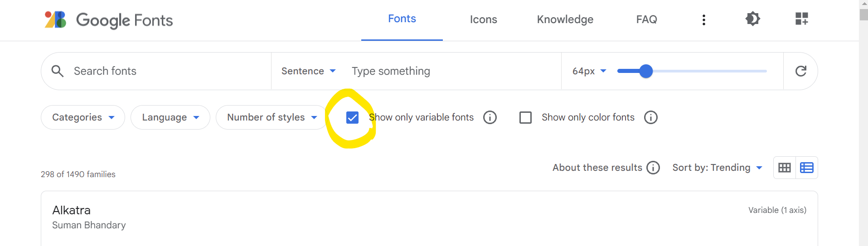Open the Number of styles dropdown
The width and height of the screenshot is (868, 246).
pos(272,117)
